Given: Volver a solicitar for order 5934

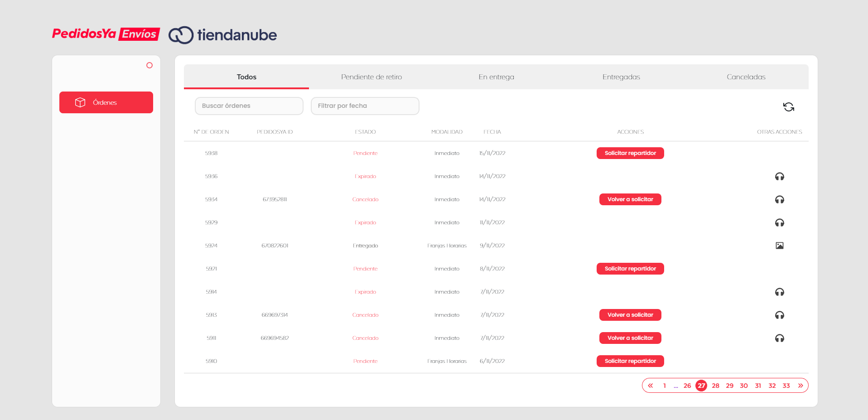Looking at the screenshot, I should tap(630, 199).
